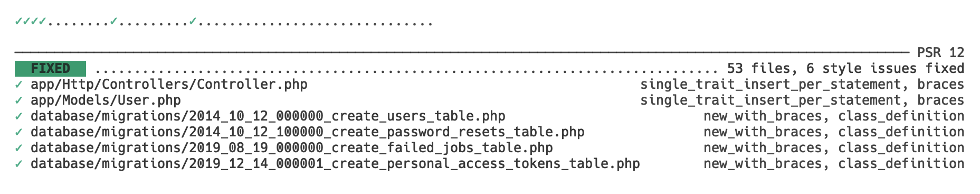Click the checkmark for create_password_resets_table migration
980x194 pixels.
coord(18,132)
